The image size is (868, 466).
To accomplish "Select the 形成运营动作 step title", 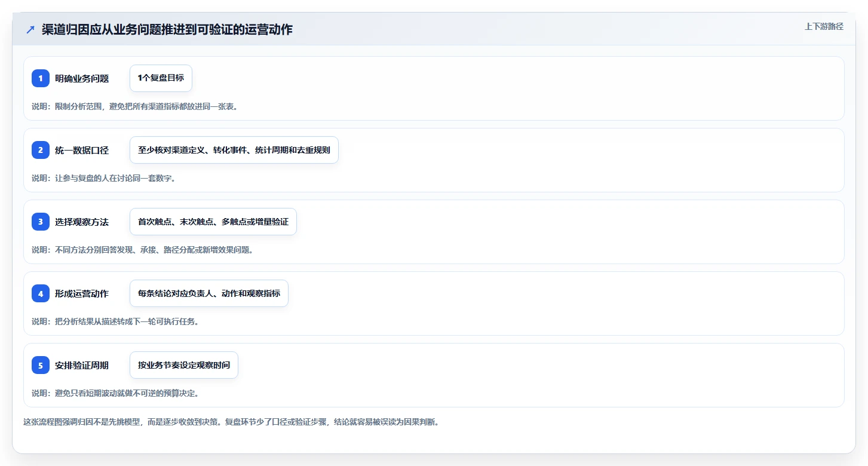I will click(82, 293).
